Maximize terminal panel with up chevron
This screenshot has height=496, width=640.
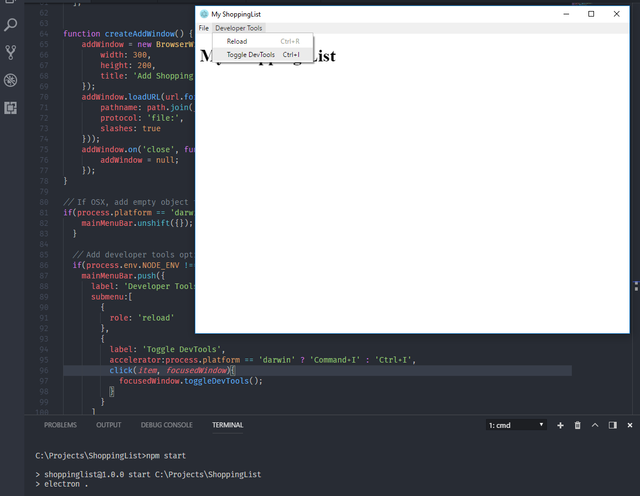pos(595,425)
